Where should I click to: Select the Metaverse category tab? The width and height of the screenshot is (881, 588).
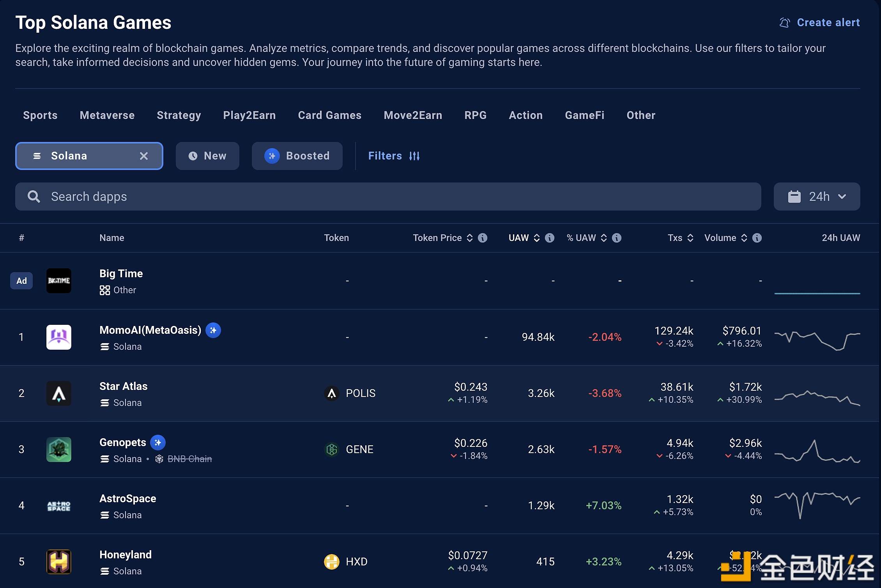tap(107, 115)
